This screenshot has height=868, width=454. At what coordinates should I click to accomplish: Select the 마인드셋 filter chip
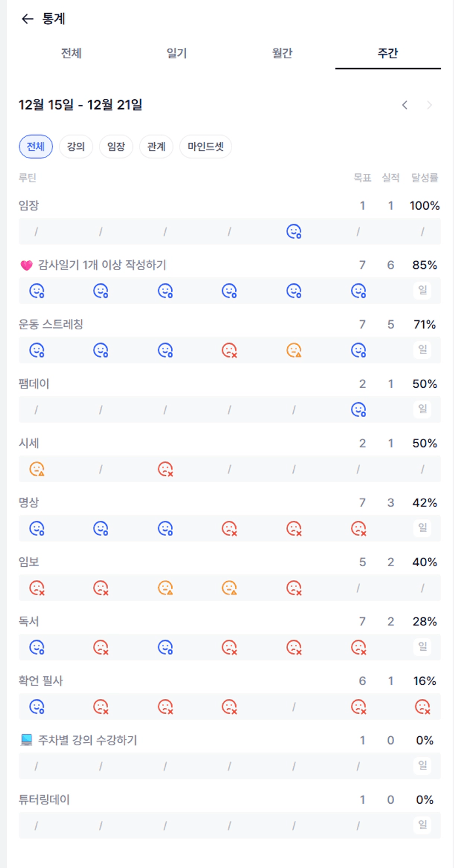pos(205,146)
